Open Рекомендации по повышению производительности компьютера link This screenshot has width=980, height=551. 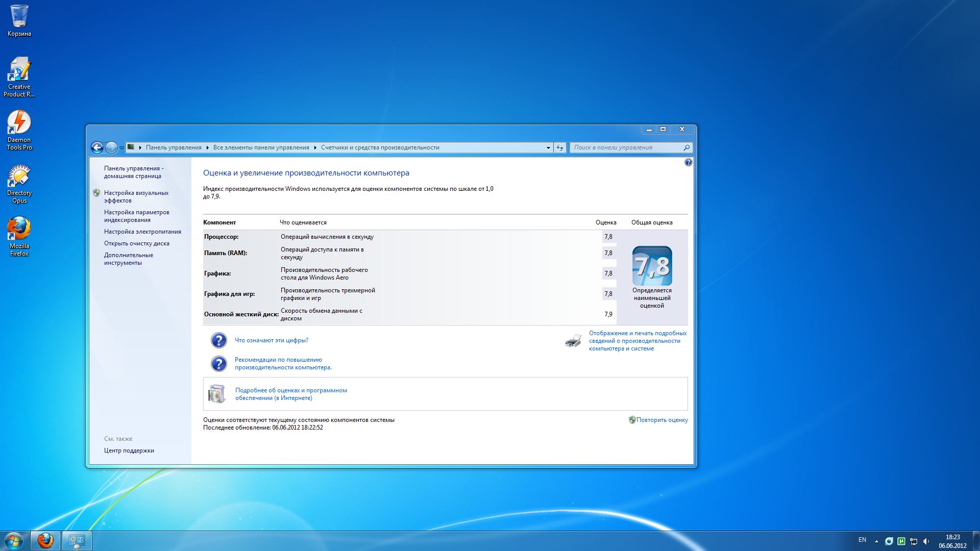pyautogui.click(x=283, y=363)
